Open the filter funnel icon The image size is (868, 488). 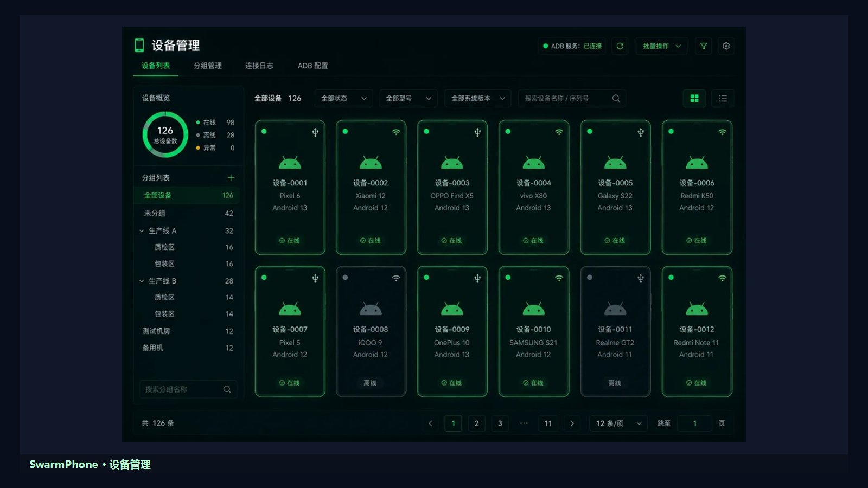coord(703,46)
